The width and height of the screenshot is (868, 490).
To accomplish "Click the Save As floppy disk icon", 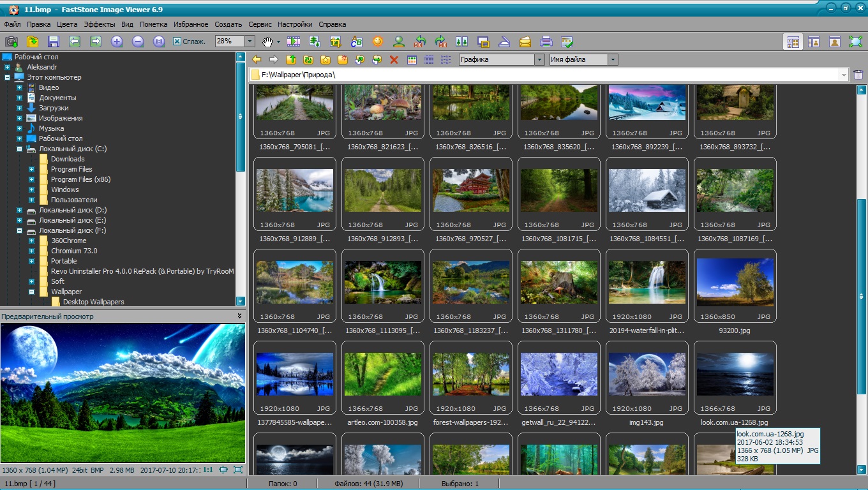I will point(54,41).
